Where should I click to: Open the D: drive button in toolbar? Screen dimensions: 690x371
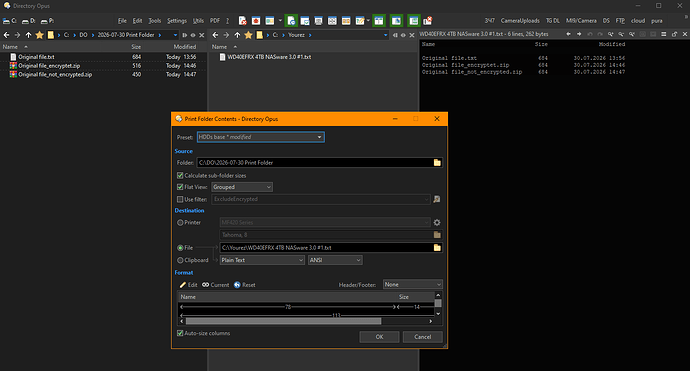(x=28, y=21)
